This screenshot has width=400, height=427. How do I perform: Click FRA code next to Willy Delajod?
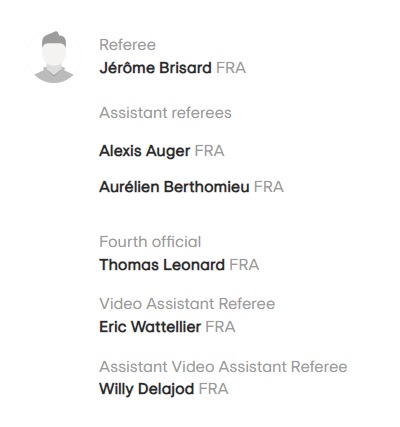(214, 389)
